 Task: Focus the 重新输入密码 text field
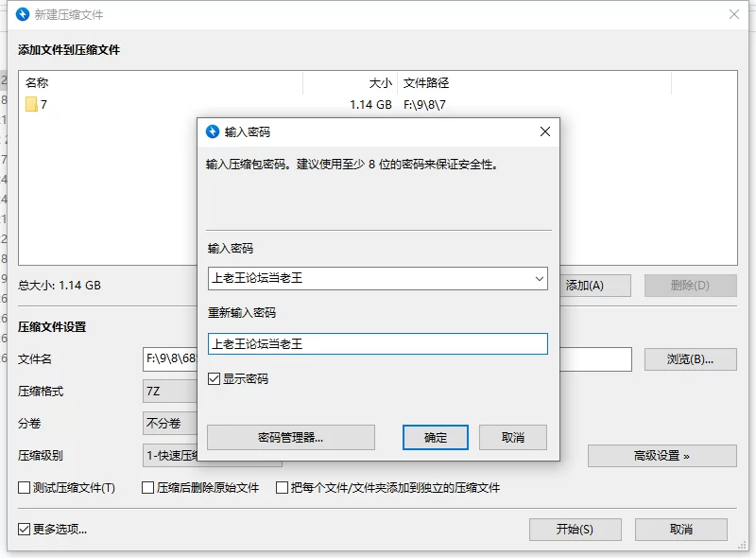(x=377, y=343)
